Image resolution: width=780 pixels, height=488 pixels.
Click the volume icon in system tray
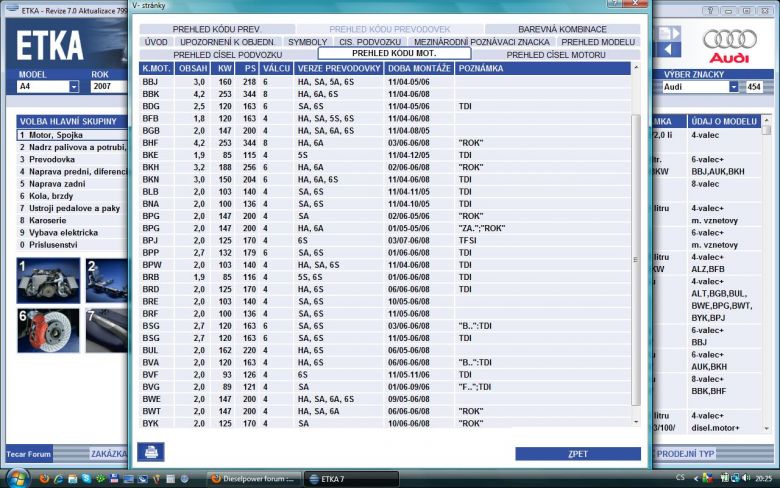pyautogui.click(x=746, y=478)
